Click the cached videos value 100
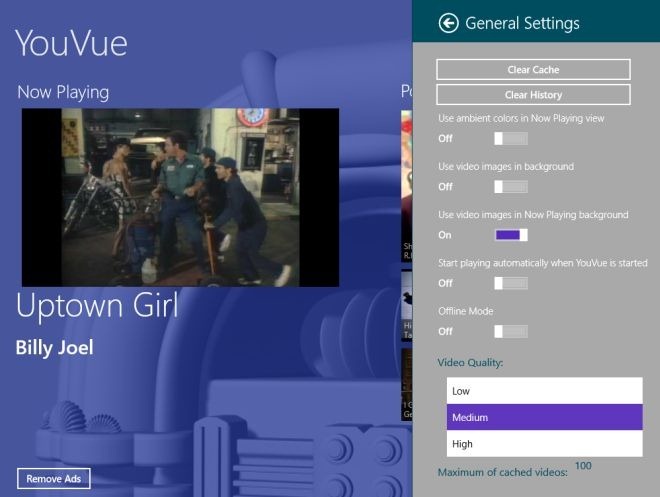This screenshot has height=497, width=660. pyautogui.click(x=583, y=465)
